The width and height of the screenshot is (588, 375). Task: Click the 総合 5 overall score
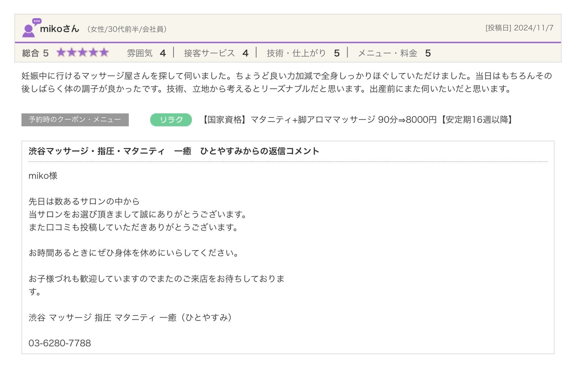pyautogui.click(x=35, y=53)
